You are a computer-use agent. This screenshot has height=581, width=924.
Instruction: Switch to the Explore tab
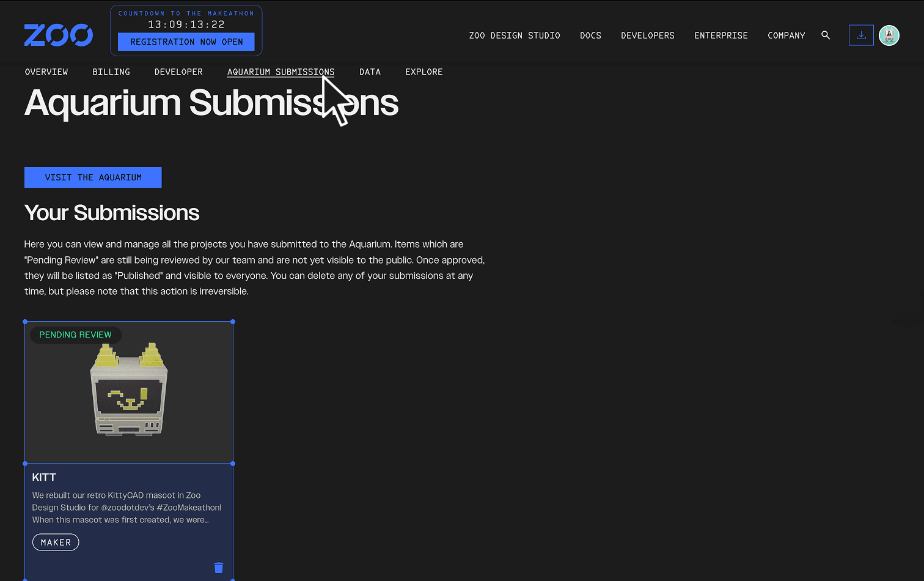coord(424,72)
